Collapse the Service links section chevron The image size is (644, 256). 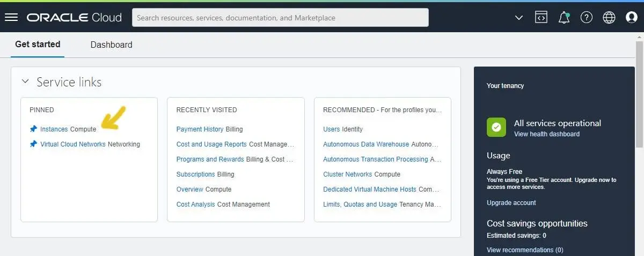click(x=25, y=82)
